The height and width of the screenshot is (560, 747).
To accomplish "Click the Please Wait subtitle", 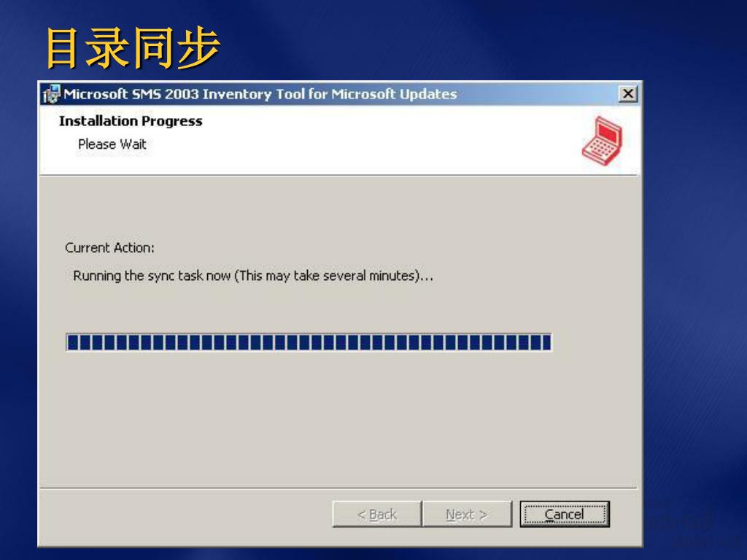I will pyautogui.click(x=112, y=144).
